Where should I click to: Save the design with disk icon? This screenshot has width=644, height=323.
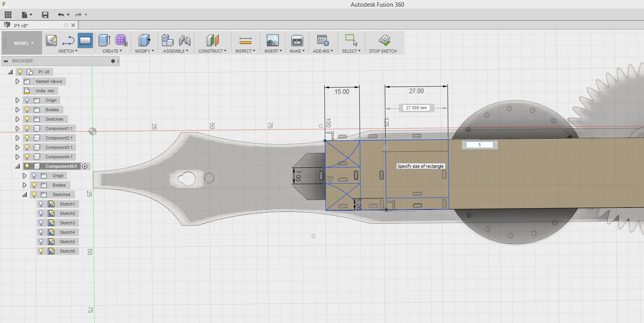[x=45, y=15]
